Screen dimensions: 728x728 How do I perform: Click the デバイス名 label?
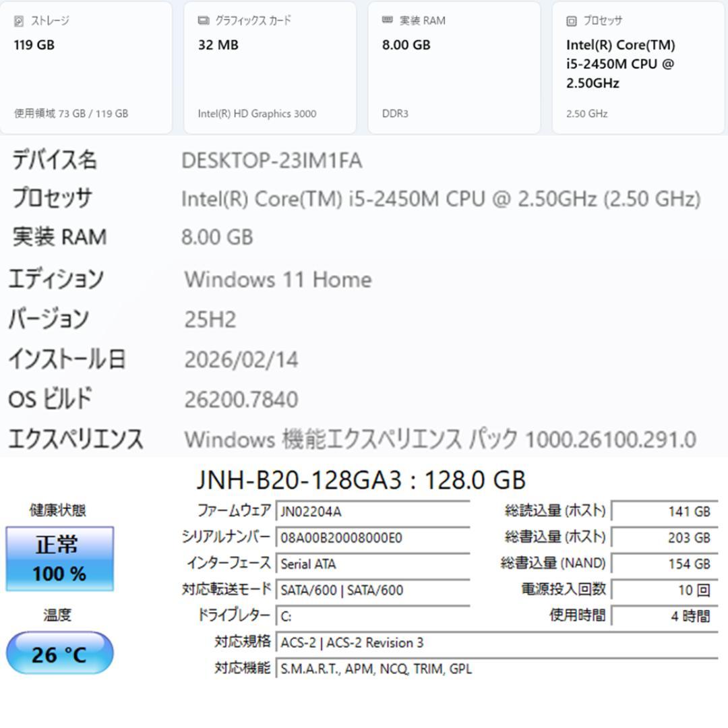55,160
